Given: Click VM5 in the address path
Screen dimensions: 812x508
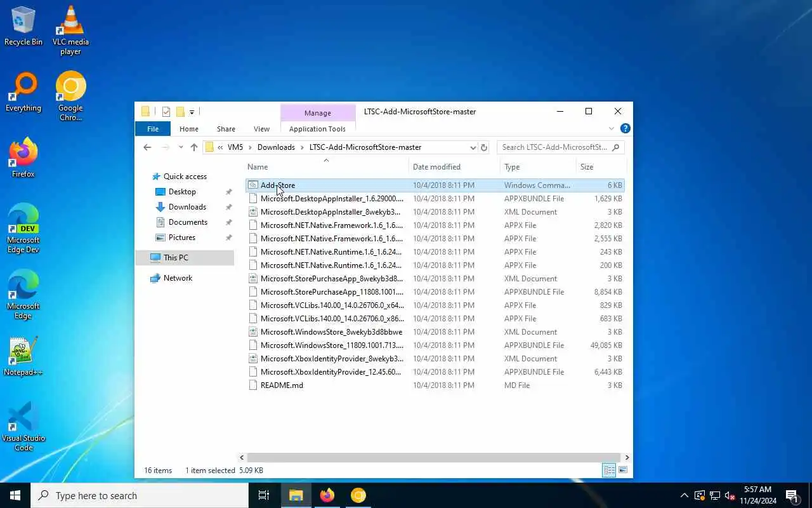Looking at the screenshot, I should point(235,147).
